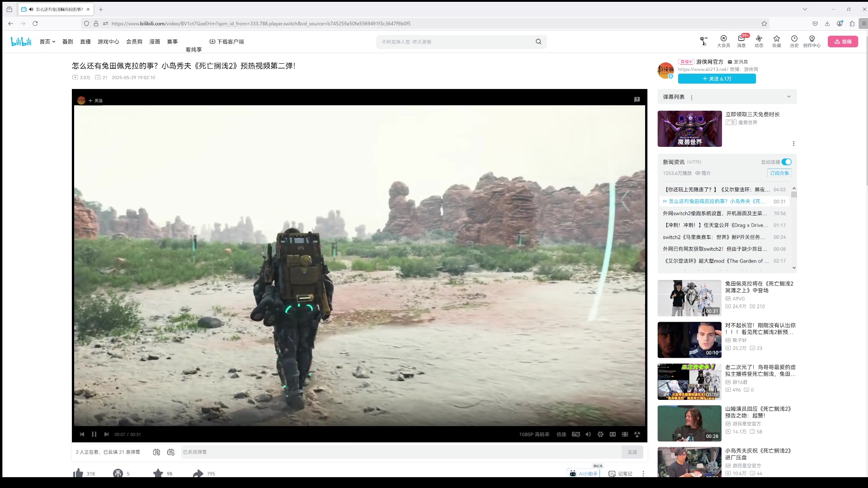Open 历史 history icon
868x488 pixels.
point(794,41)
